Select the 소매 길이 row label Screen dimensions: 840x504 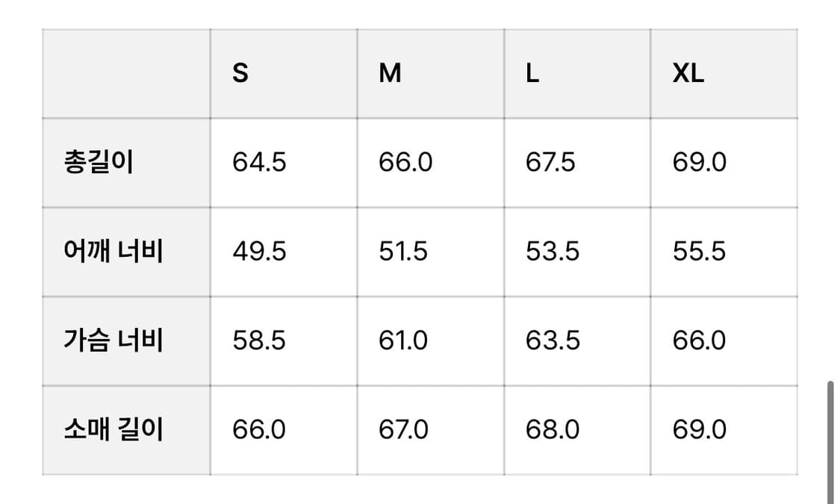[x=113, y=430]
